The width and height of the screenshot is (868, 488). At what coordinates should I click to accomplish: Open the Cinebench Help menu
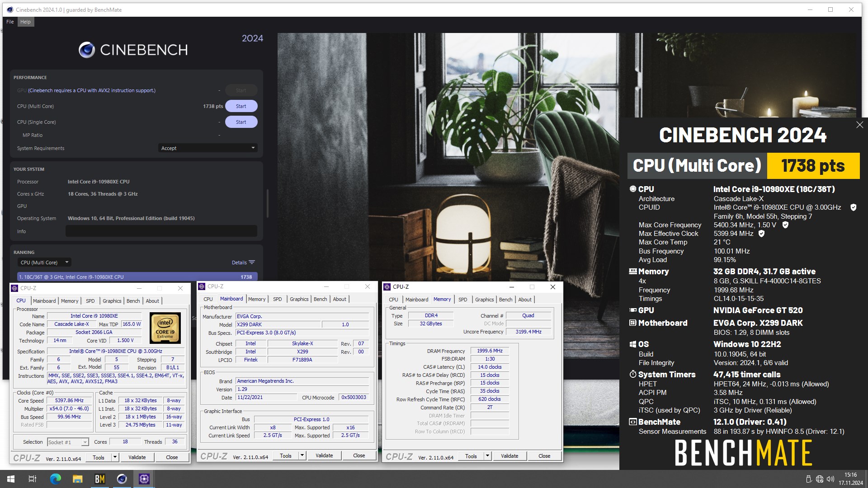click(25, 22)
